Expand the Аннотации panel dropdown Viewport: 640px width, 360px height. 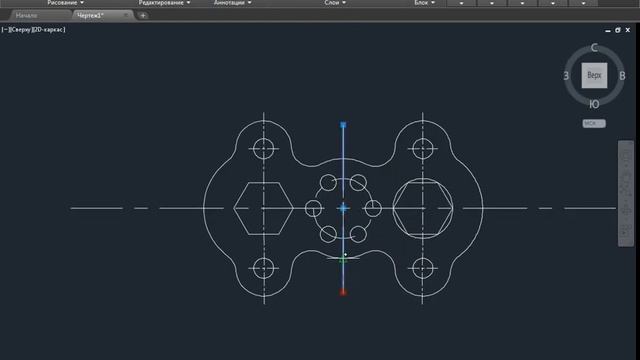(232, 3)
